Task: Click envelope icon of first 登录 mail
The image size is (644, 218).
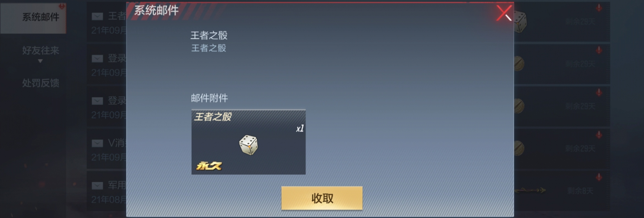Action: coord(97,58)
